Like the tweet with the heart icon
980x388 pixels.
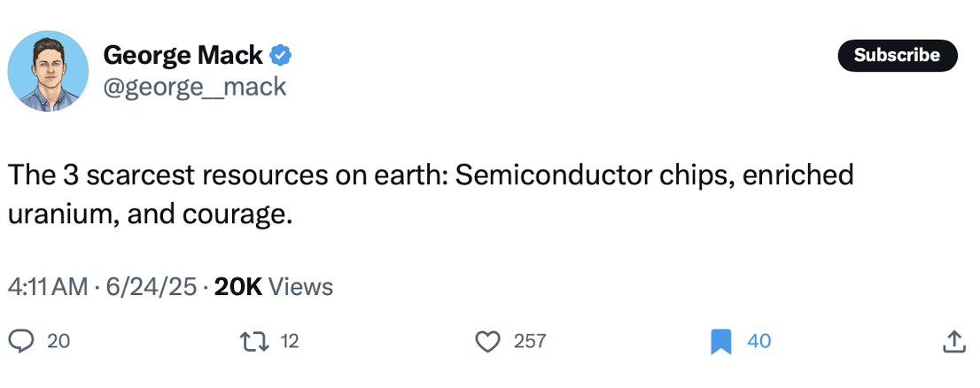pos(488,341)
